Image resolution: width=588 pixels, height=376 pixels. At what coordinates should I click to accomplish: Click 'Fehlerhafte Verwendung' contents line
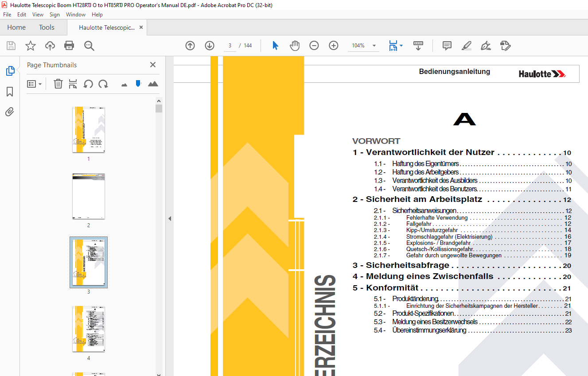(437, 218)
